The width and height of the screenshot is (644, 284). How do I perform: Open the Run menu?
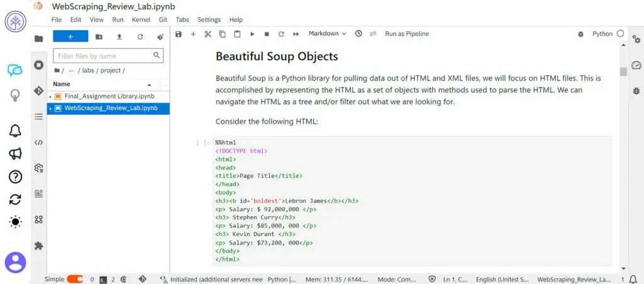(118, 19)
